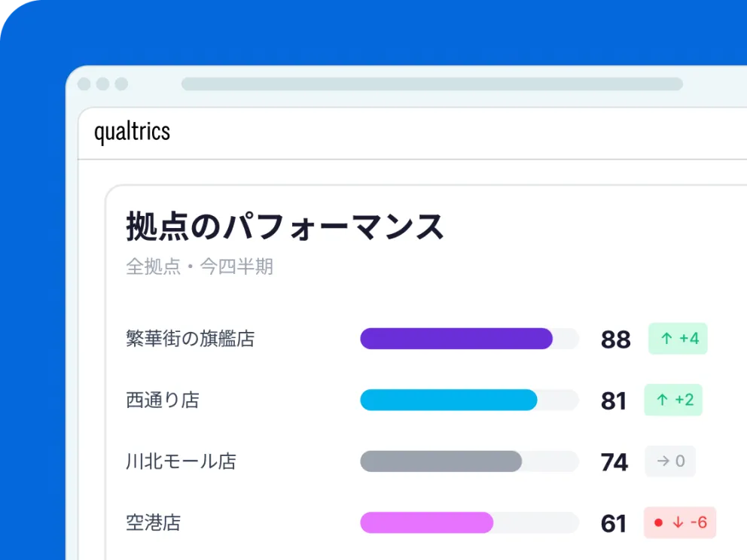
Task: Click the browser address bar
Action: coord(432,84)
